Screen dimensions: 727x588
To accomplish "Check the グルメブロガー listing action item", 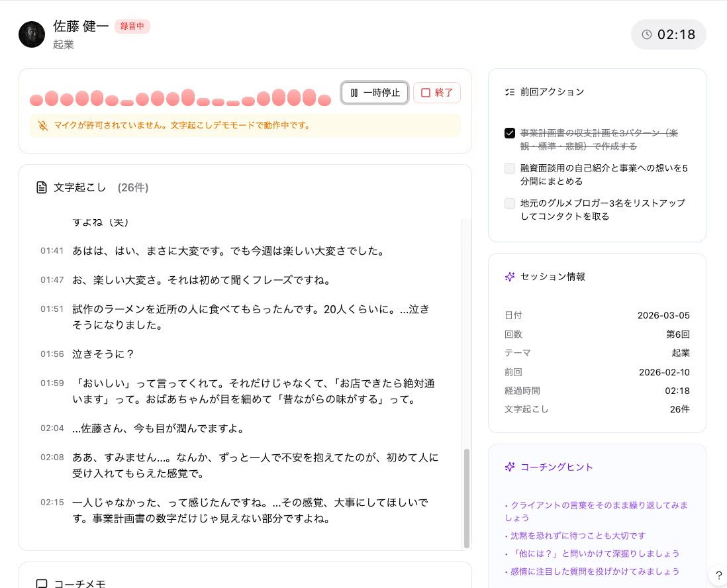I will click(510, 204).
